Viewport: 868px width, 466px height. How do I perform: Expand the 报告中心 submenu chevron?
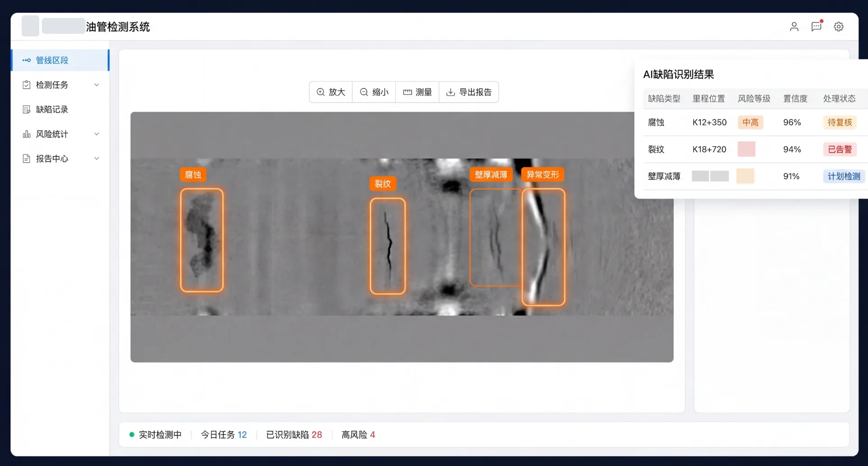click(96, 158)
